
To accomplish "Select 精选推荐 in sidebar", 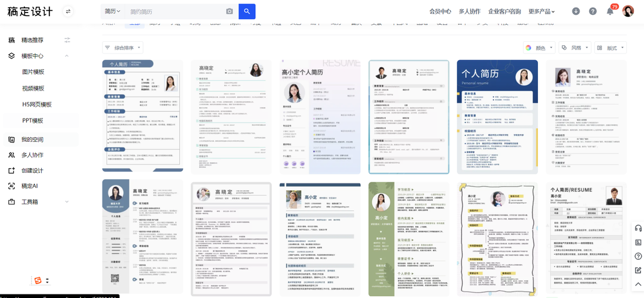I will pyautogui.click(x=32, y=40).
